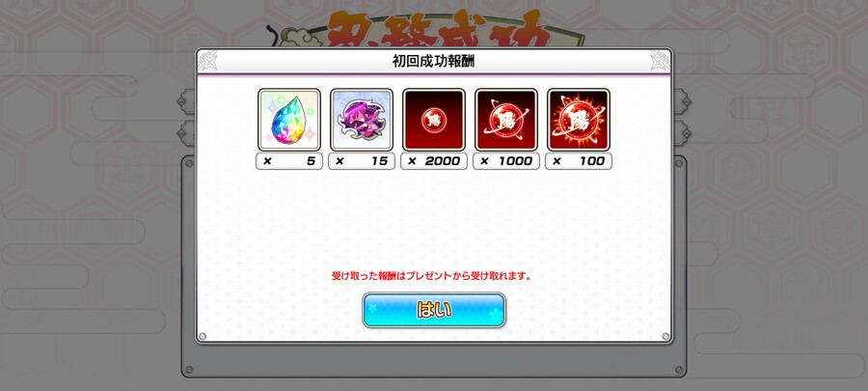Tap the rainbow teardrop gem reward icon
Image resolution: width=868 pixels, height=391 pixels.
pyautogui.click(x=289, y=120)
